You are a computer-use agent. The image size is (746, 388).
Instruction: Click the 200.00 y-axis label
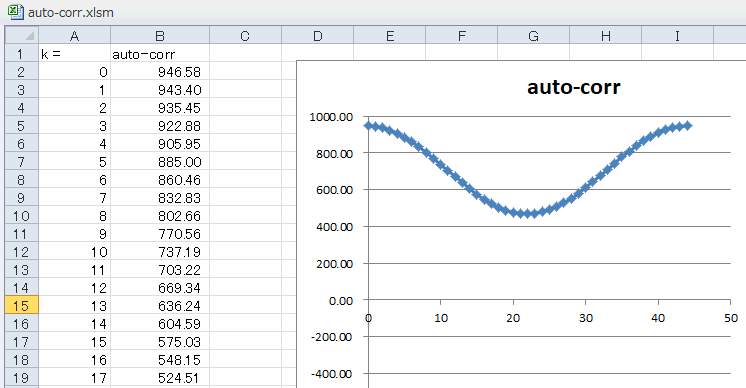(334, 264)
